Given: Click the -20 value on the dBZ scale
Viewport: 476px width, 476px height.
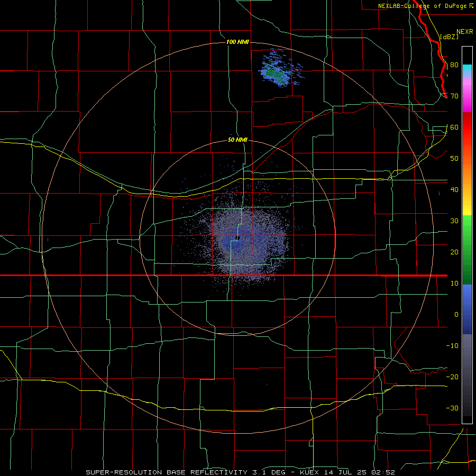Looking at the screenshot, I should [452, 377].
